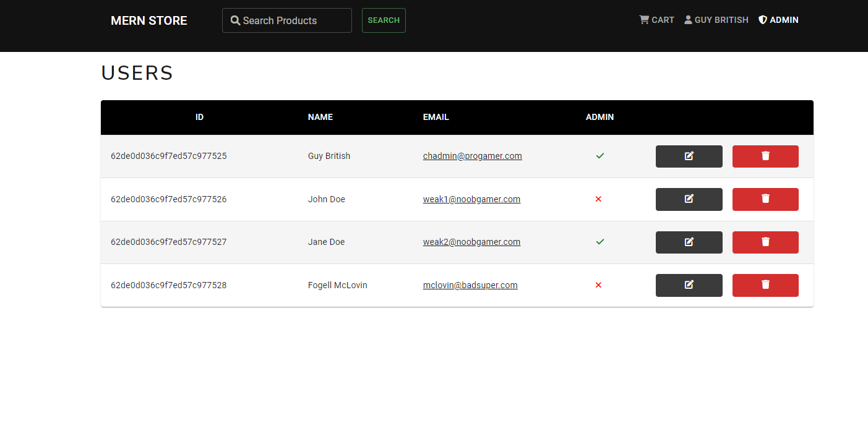Select user ID 62de0d036c9f7ed57c977525
Viewport: 868px width, 436px height.
(169, 156)
